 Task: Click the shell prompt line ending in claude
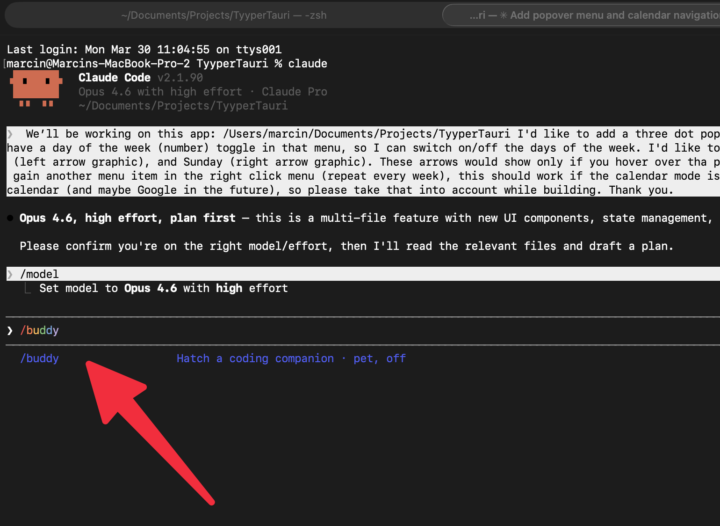(167, 64)
